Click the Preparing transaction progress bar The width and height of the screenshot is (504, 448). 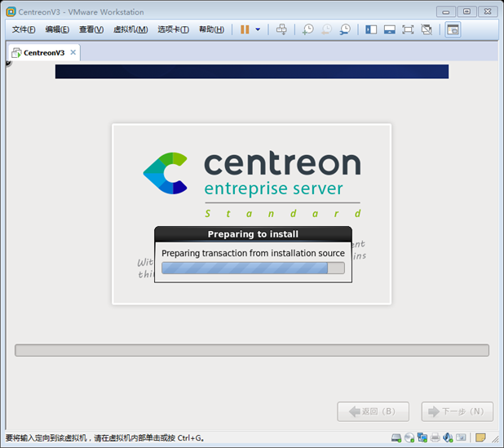pos(253,268)
